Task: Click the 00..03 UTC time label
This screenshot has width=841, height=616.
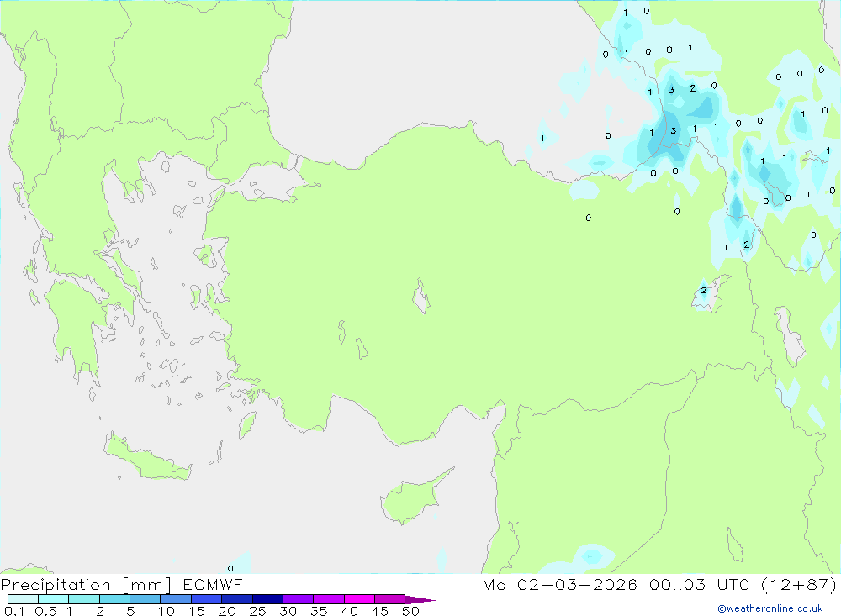Action: pyautogui.click(x=699, y=584)
